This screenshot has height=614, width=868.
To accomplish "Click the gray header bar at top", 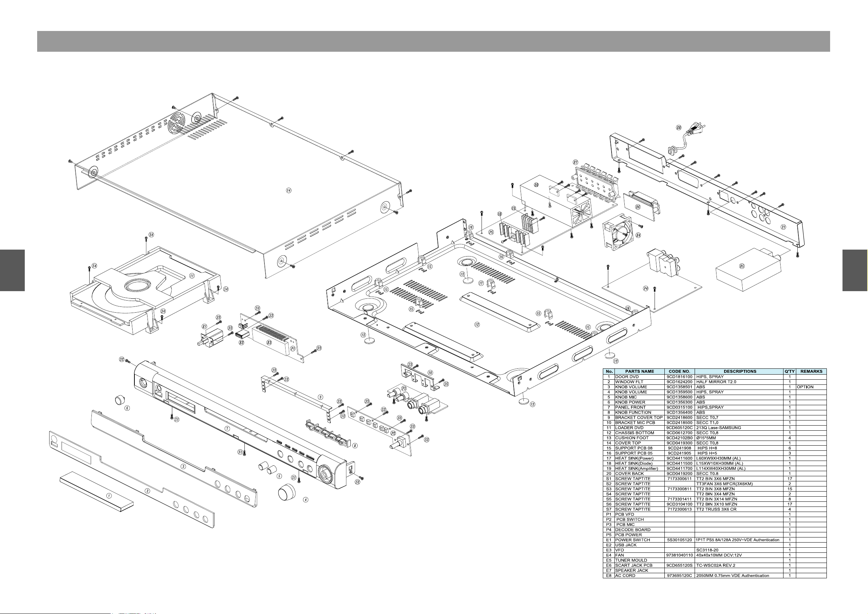I will click(433, 41).
